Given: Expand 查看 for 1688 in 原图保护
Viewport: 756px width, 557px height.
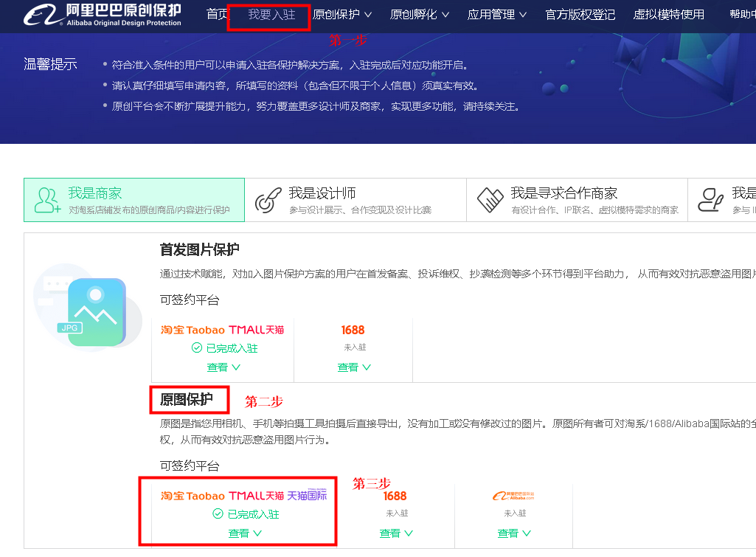Looking at the screenshot, I should tap(396, 533).
